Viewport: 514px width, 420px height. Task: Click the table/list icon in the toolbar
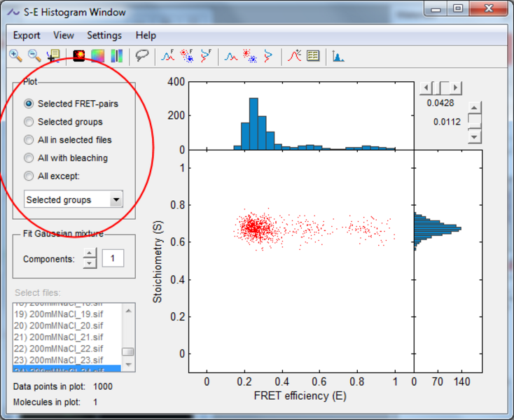pyautogui.click(x=313, y=56)
